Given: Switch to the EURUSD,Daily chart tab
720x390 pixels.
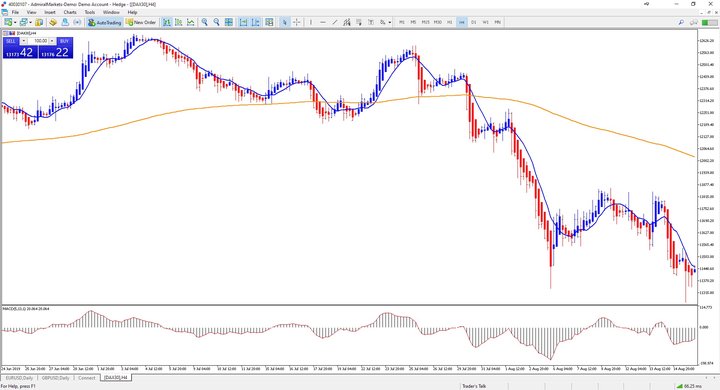Looking at the screenshot, I should click(x=19, y=378).
